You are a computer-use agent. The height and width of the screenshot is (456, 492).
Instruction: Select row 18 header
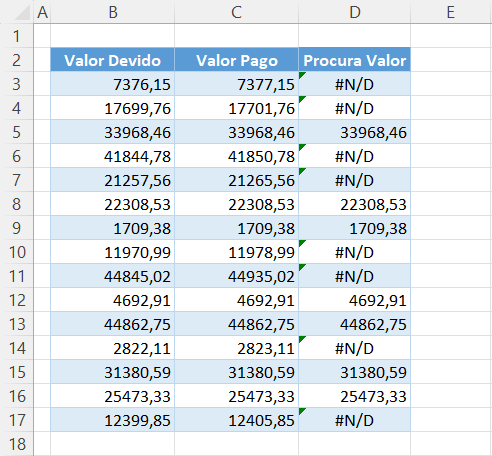(17, 444)
